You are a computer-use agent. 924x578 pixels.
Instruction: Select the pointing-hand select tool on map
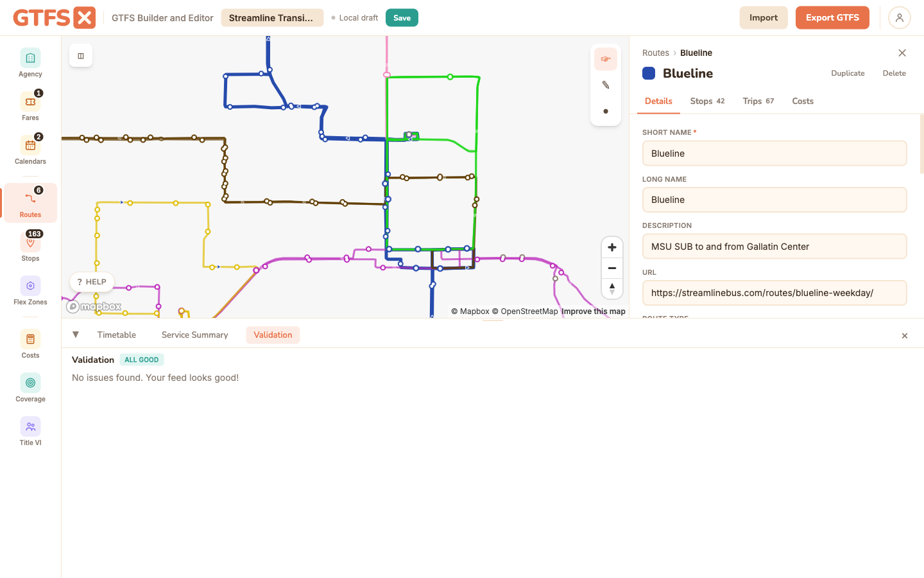tap(606, 59)
